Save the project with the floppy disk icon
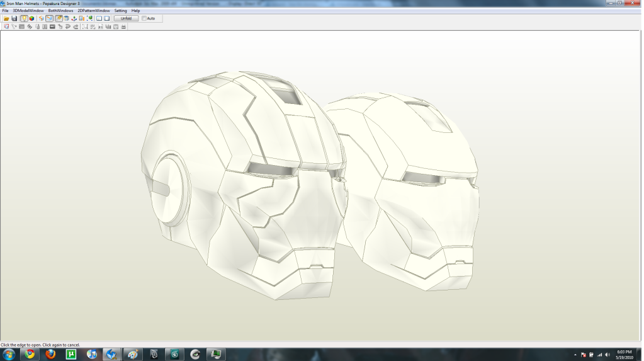644x361 pixels. coord(14,18)
